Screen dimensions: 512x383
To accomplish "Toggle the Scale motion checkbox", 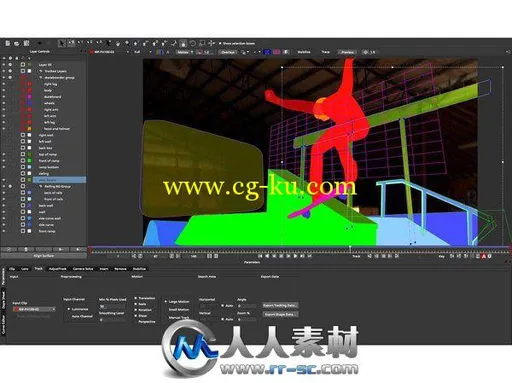I will point(136,304).
